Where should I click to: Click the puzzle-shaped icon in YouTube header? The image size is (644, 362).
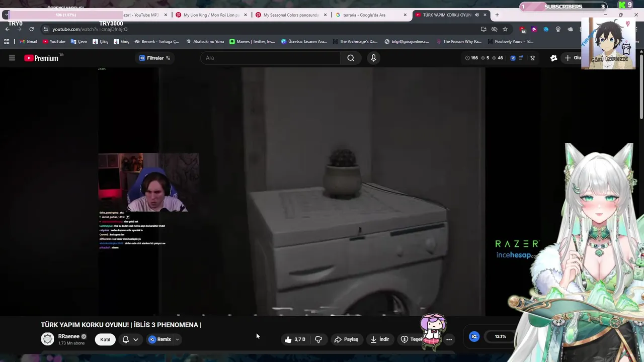point(553,58)
